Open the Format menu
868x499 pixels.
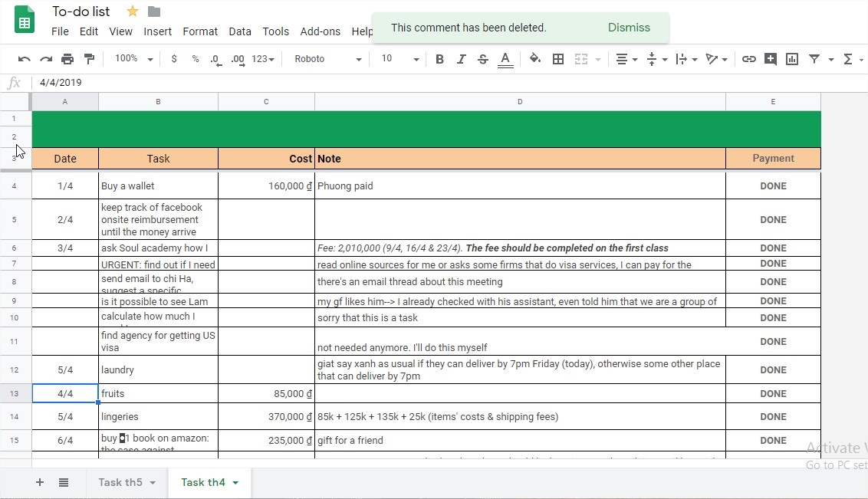(x=200, y=31)
